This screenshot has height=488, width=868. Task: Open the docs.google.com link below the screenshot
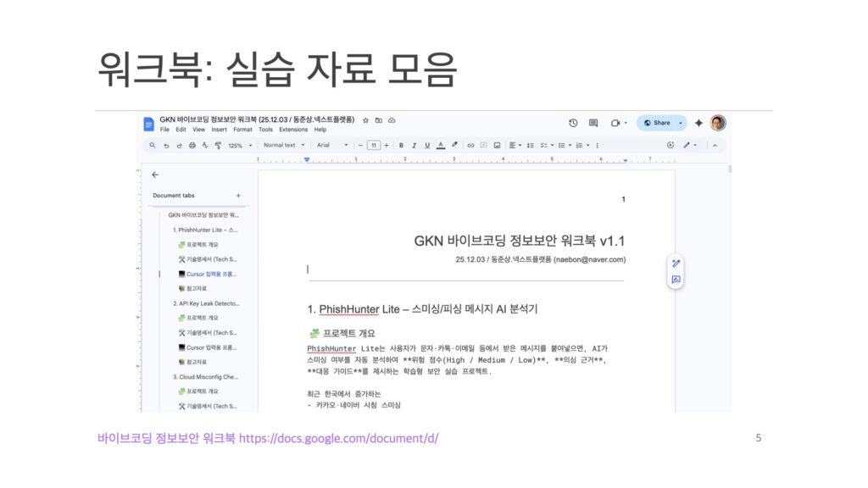[338, 438]
